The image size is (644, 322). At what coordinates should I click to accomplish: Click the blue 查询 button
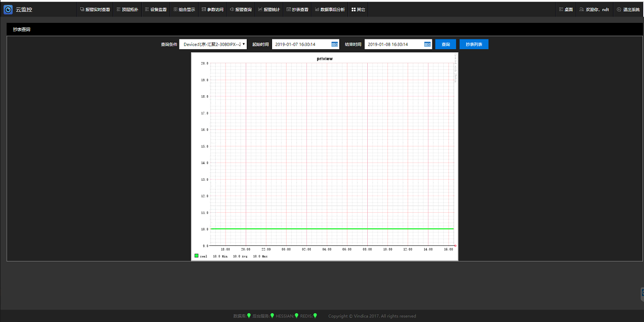(x=445, y=45)
